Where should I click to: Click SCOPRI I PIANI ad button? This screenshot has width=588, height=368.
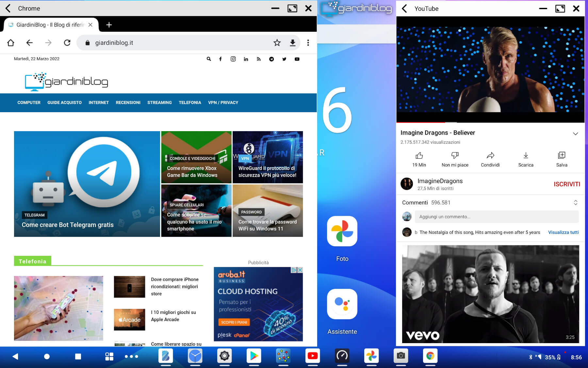234,322
